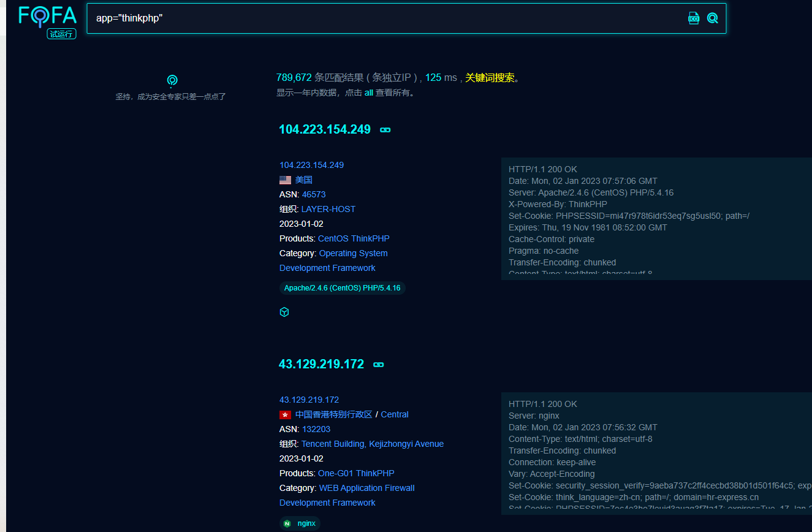Viewport: 812px width, 532px height.
Task: Select ThinkPHP product next to CentOS
Action: [x=371, y=238]
